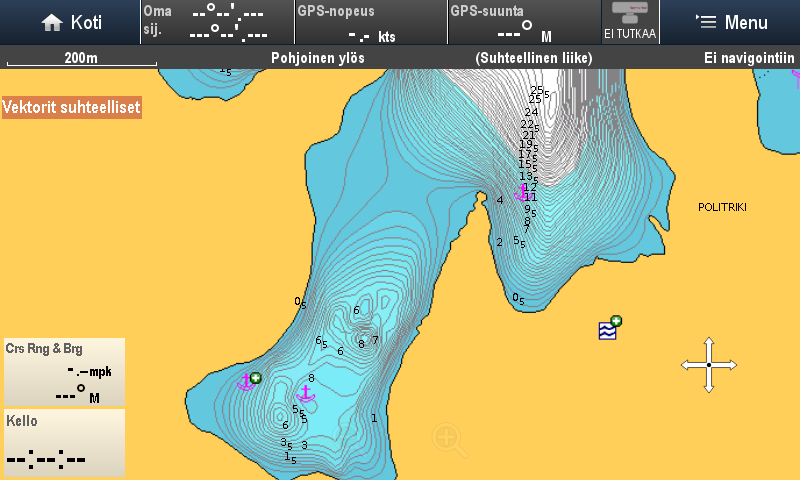Select the partial anchor icon at right edge

click(796, 74)
